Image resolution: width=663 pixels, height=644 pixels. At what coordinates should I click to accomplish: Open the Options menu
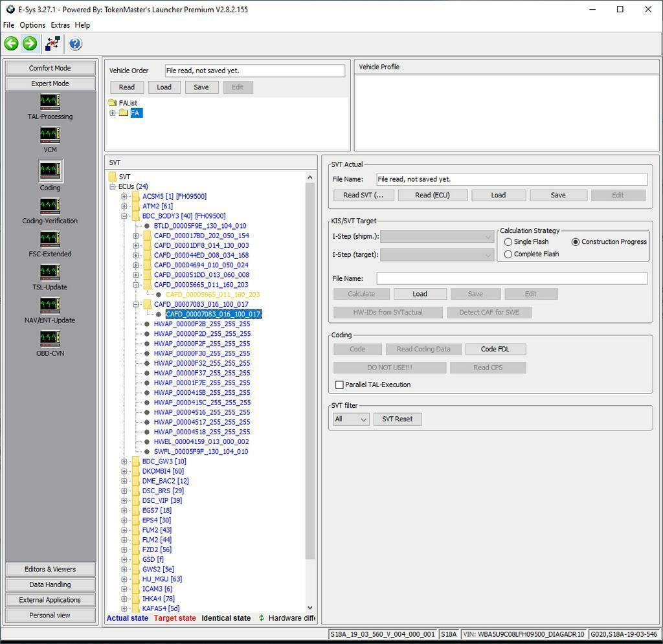(x=32, y=25)
